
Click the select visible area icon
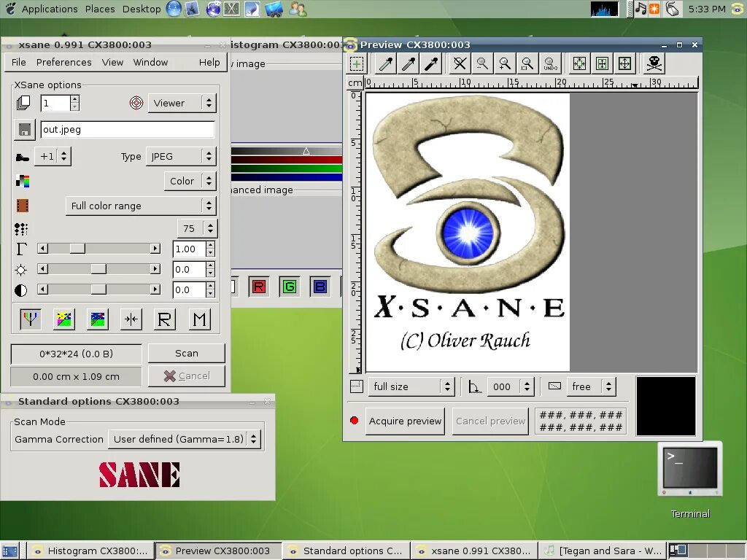[x=624, y=63]
